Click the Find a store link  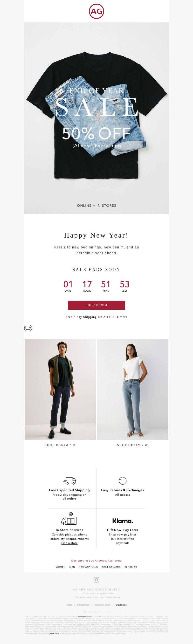(69, 543)
